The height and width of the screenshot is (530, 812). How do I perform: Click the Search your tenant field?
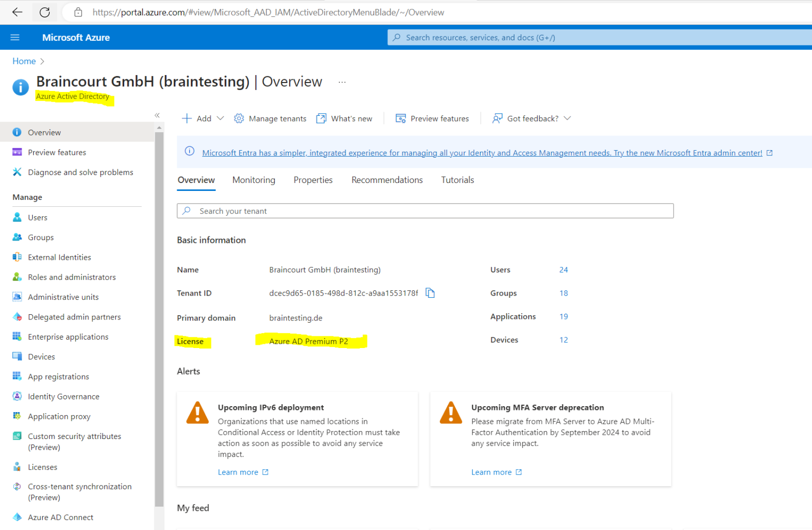coord(425,211)
